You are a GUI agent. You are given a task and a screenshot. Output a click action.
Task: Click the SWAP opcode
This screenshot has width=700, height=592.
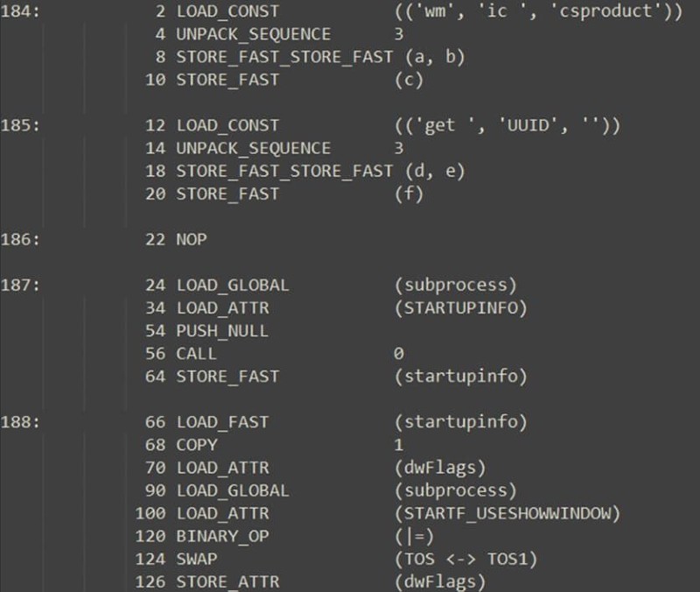pos(197,558)
